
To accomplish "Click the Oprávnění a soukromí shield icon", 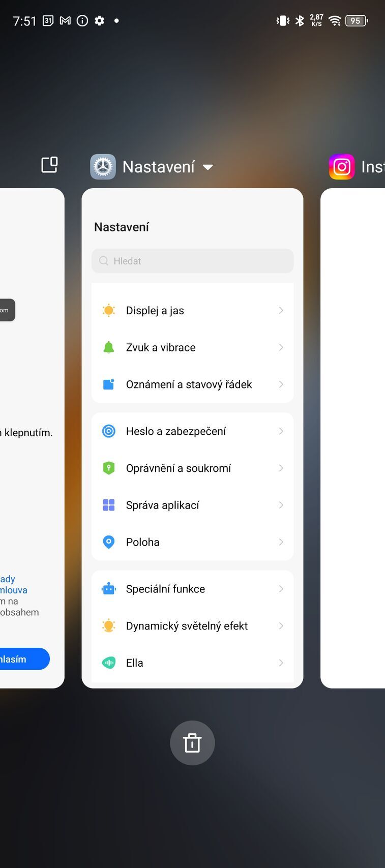I will pos(109,468).
